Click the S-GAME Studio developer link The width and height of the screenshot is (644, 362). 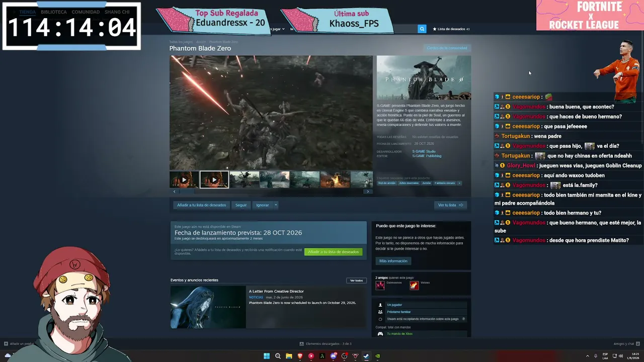pyautogui.click(x=424, y=151)
